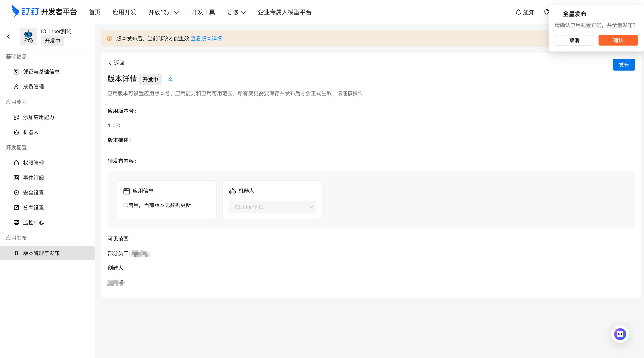This screenshot has width=644, height=358.
Task: Cancel the 全量发布 dialog
Action: click(x=574, y=40)
